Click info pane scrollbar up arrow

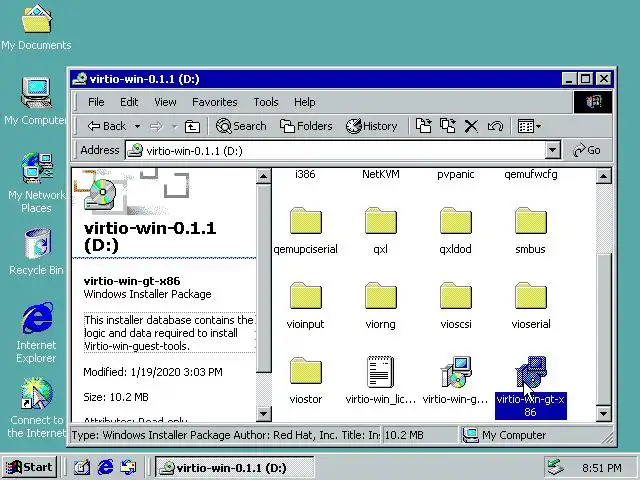coord(263,176)
